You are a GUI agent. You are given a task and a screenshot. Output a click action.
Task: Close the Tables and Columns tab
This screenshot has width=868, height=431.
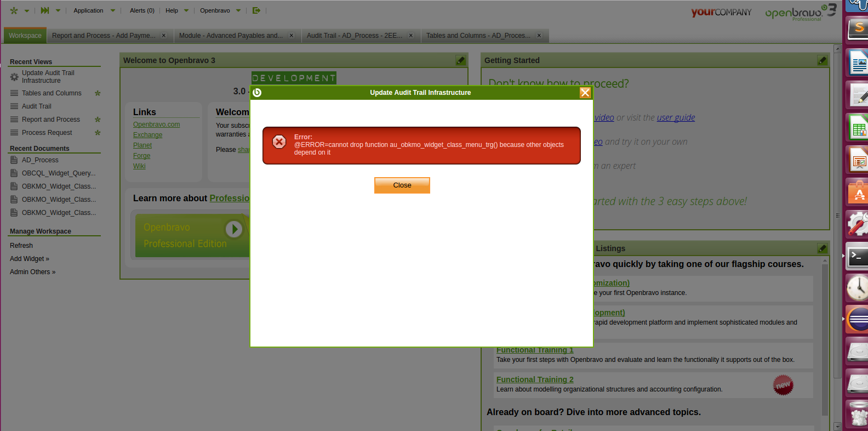539,36
